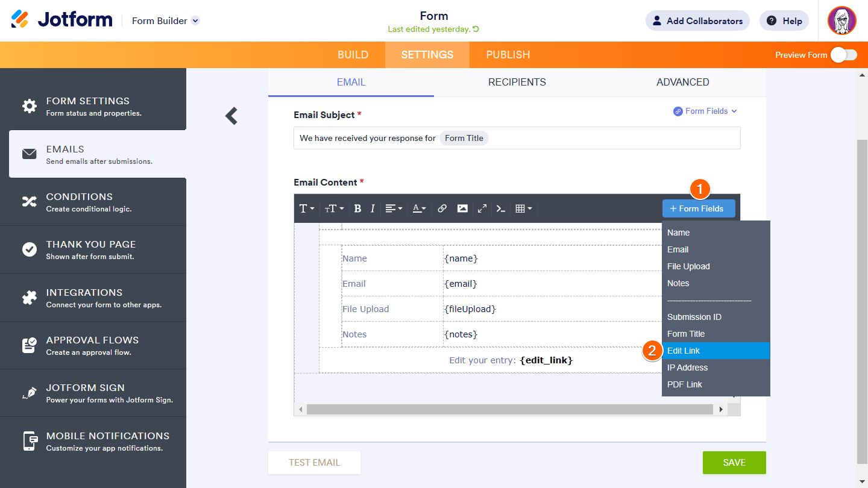Open the Conditions sidebar section
This screenshot has height=488, width=868.
click(93, 202)
